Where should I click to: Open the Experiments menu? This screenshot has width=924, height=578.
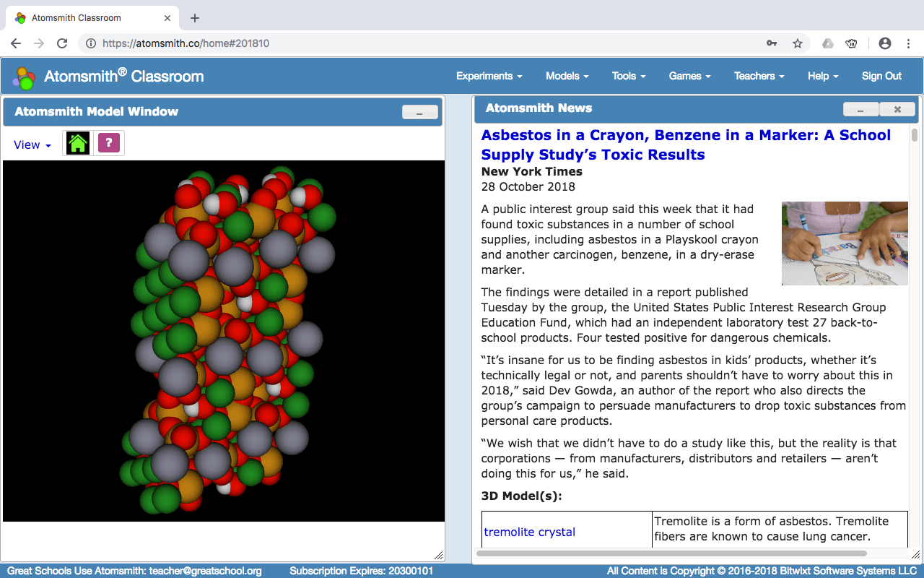click(489, 76)
